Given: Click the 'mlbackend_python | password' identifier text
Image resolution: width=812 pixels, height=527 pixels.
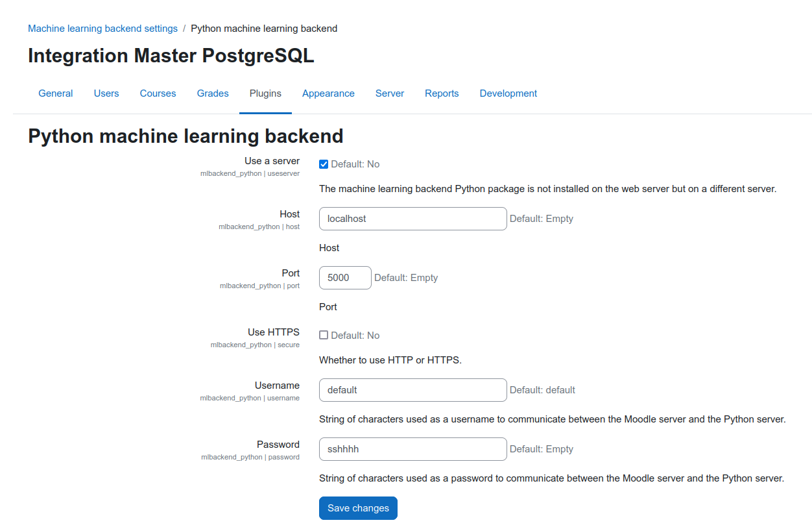Looking at the screenshot, I should tap(250, 458).
